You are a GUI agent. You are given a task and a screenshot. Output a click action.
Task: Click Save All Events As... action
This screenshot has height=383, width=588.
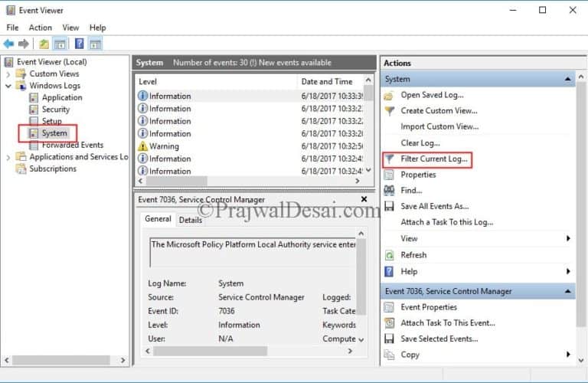click(435, 206)
